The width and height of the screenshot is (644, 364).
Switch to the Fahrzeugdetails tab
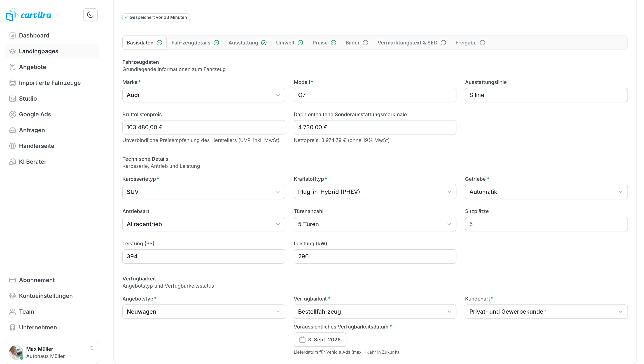click(x=195, y=43)
